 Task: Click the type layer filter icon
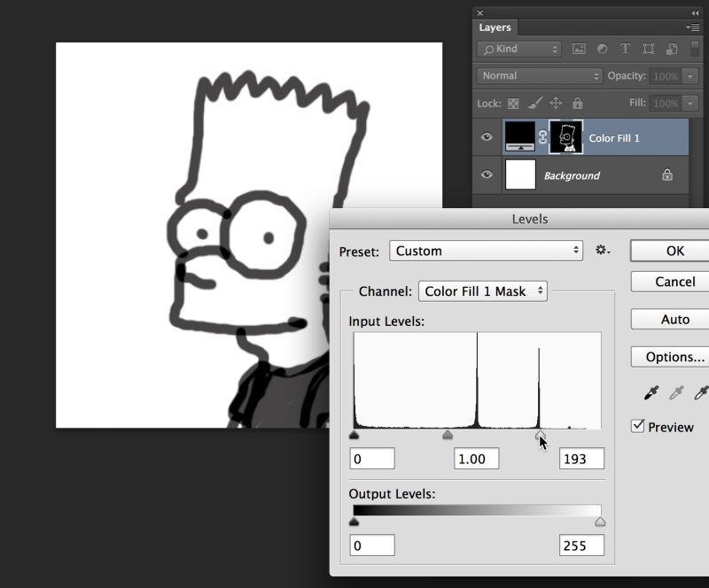[625, 49]
